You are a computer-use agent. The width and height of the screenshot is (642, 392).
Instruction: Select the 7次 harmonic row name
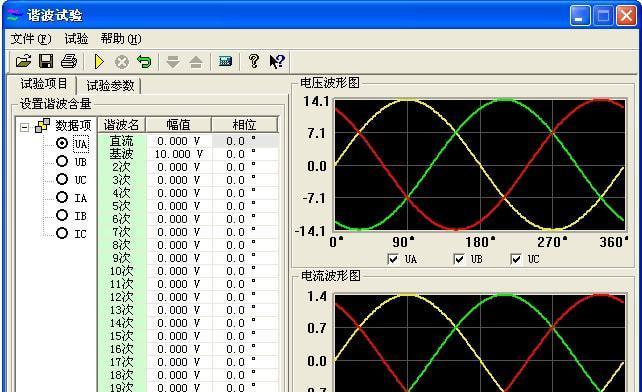pos(122,232)
